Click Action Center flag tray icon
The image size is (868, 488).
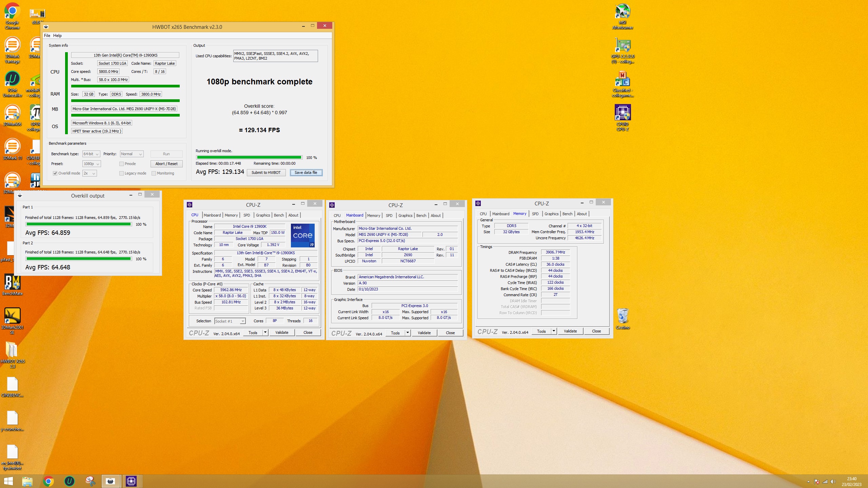tap(817, 482)
